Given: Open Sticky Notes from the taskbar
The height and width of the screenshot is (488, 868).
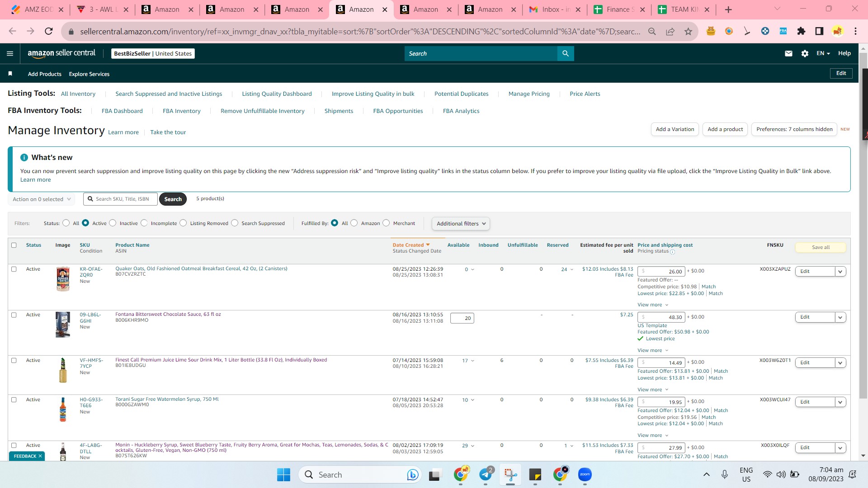Looking at the screenshot, I should (x=535, y=474).
